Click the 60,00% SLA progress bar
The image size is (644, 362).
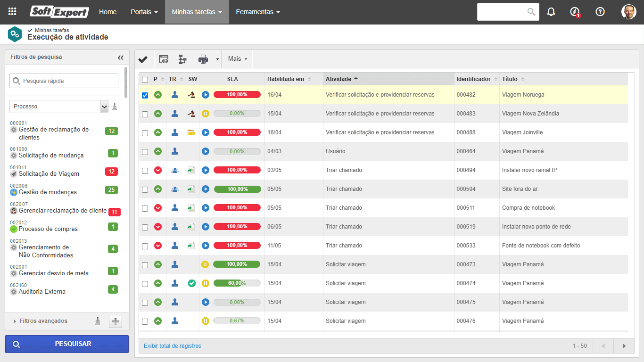pos(237,283)
